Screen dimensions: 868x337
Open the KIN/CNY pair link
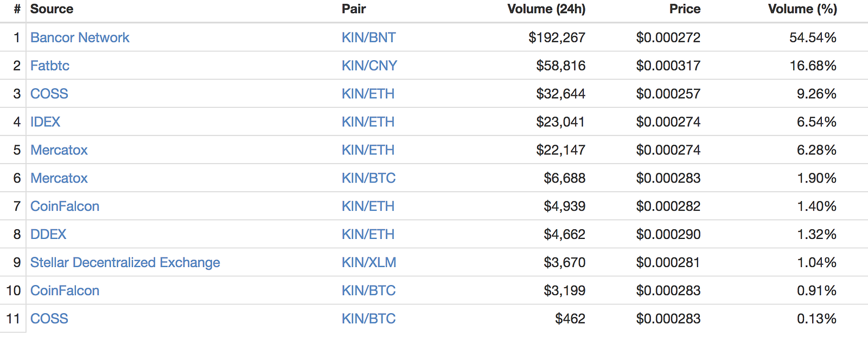point(369,66)
